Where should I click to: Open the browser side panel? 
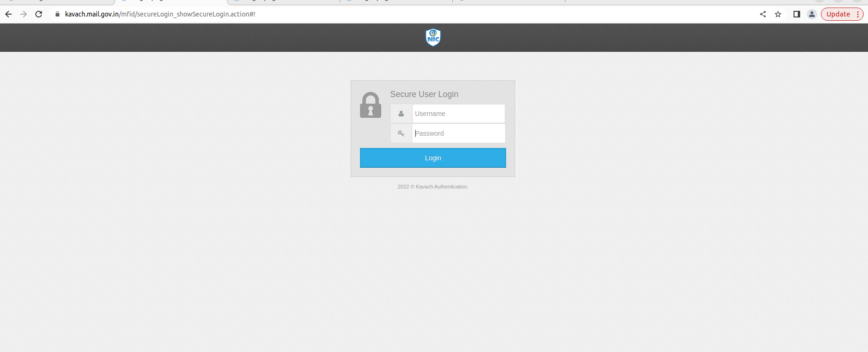[x=797, y=14]
